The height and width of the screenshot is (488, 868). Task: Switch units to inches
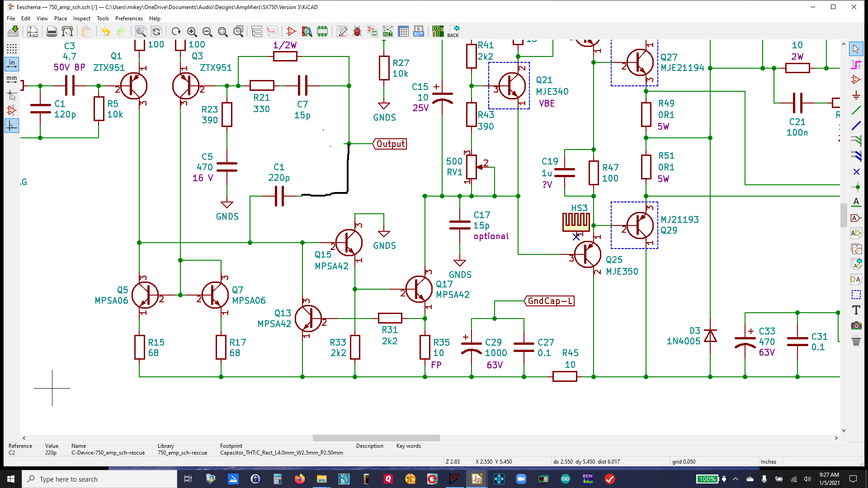pos(12,64)
